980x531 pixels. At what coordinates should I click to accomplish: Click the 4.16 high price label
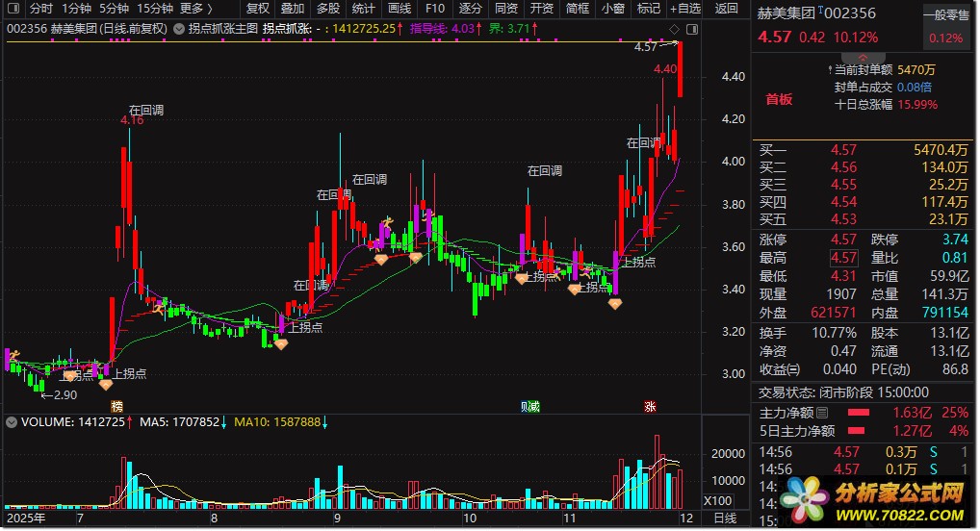tap(132, 120)
